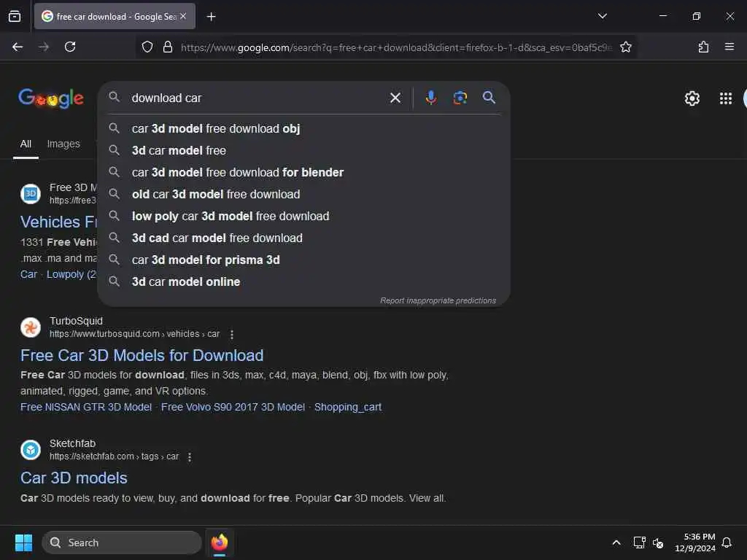Show hidden system tray icons
The height and width of the screenshot is (560, 747).
tap(616, 542)
